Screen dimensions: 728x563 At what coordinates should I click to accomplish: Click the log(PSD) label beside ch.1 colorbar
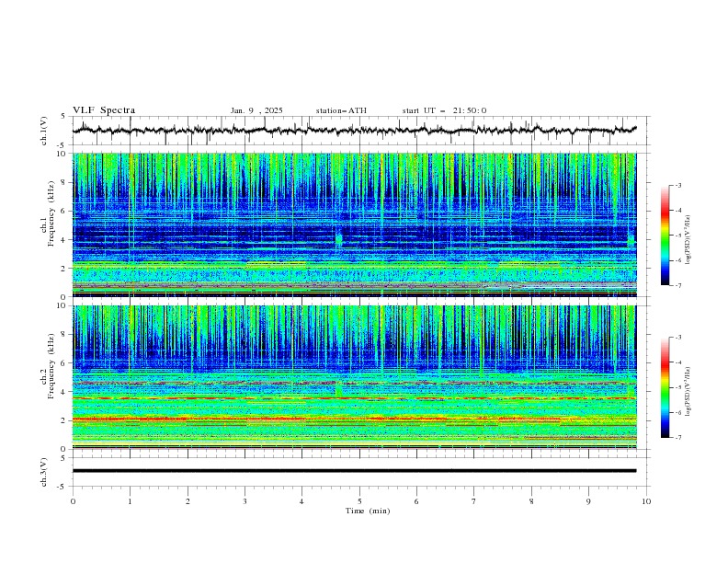point(688,240)
